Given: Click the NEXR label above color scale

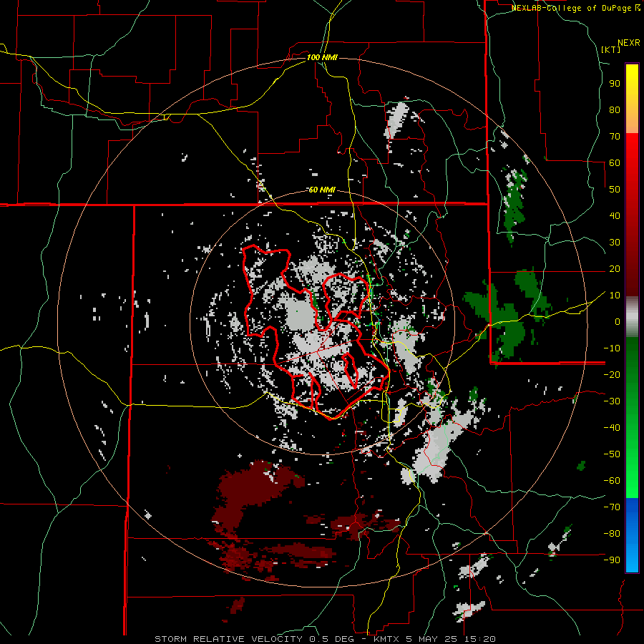Looking at the screenshot, I should (x=629, y=43).
